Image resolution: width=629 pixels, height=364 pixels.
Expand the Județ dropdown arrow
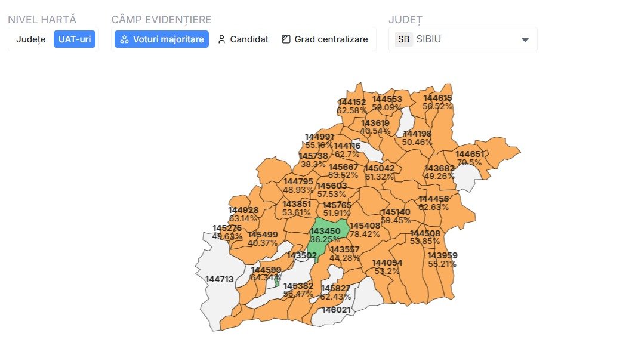point(525,39)
